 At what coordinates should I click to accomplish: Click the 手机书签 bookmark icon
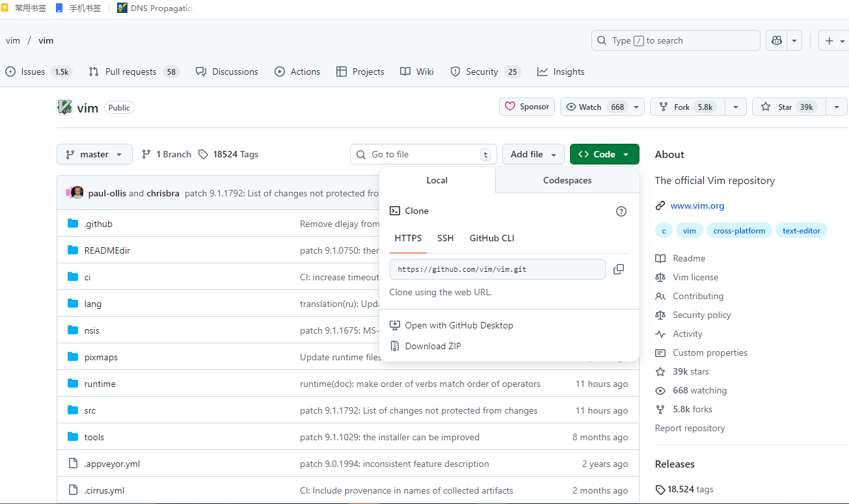pos(59,8)
